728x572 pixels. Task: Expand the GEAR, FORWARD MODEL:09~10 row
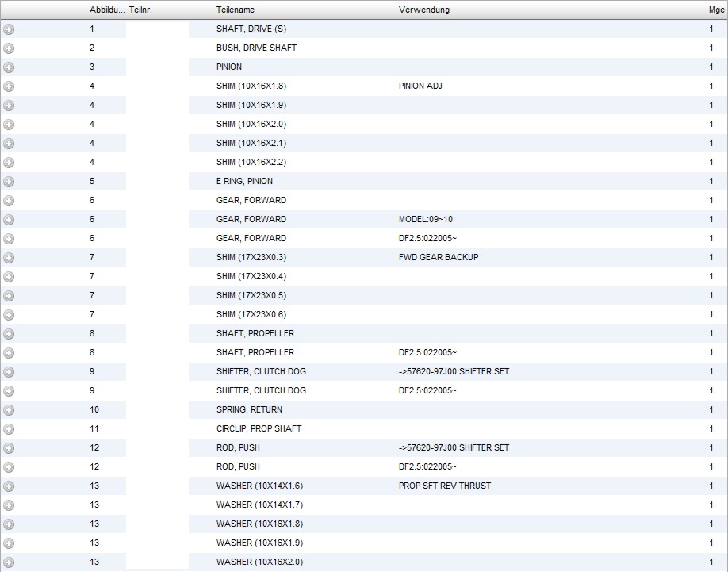coord(9,220)
